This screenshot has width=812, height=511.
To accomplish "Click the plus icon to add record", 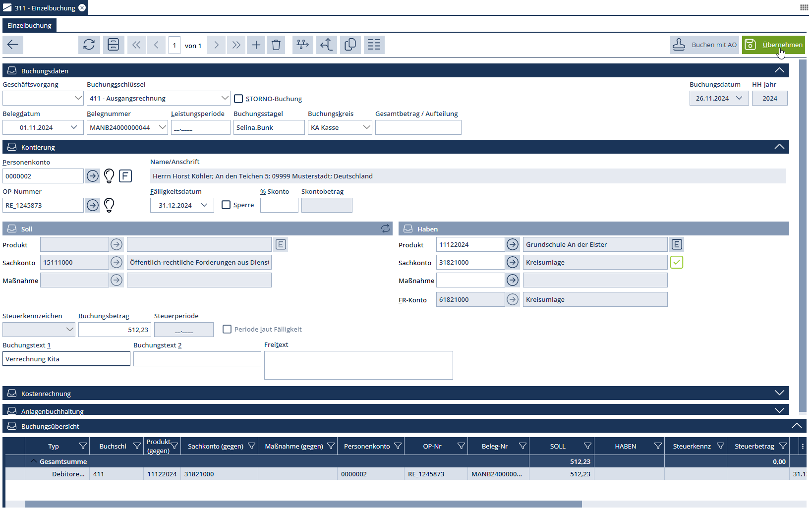I will (x=256, y=45).
